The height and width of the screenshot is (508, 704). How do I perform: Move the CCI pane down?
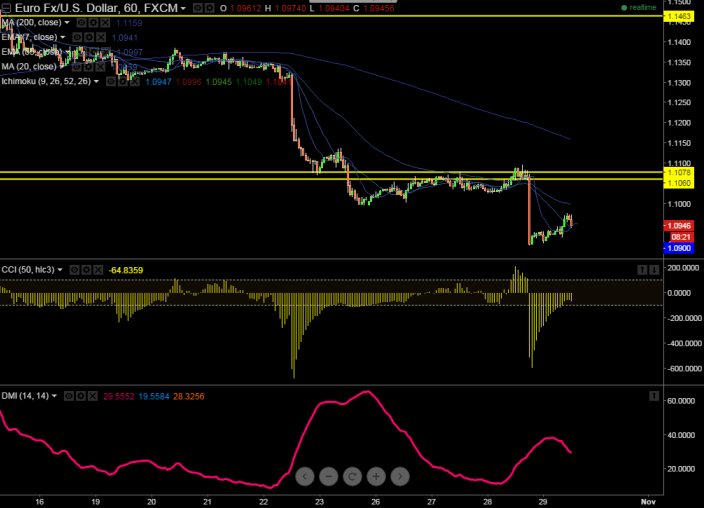click(654, 269)
